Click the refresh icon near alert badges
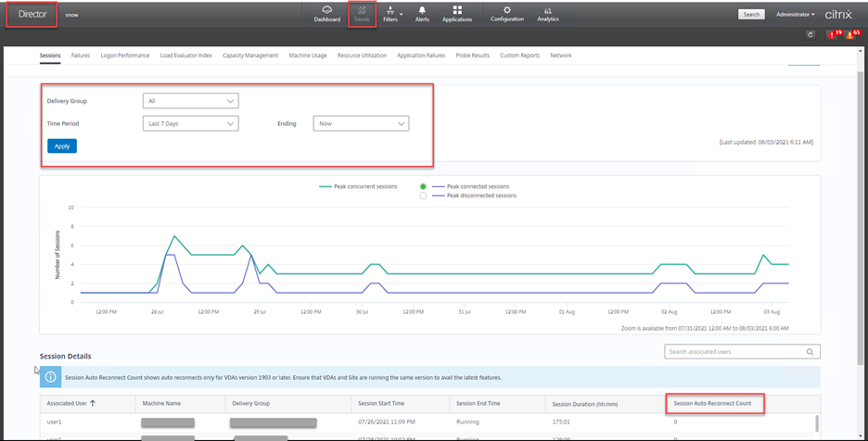This screenshot has height=441, width=868. 811,34
